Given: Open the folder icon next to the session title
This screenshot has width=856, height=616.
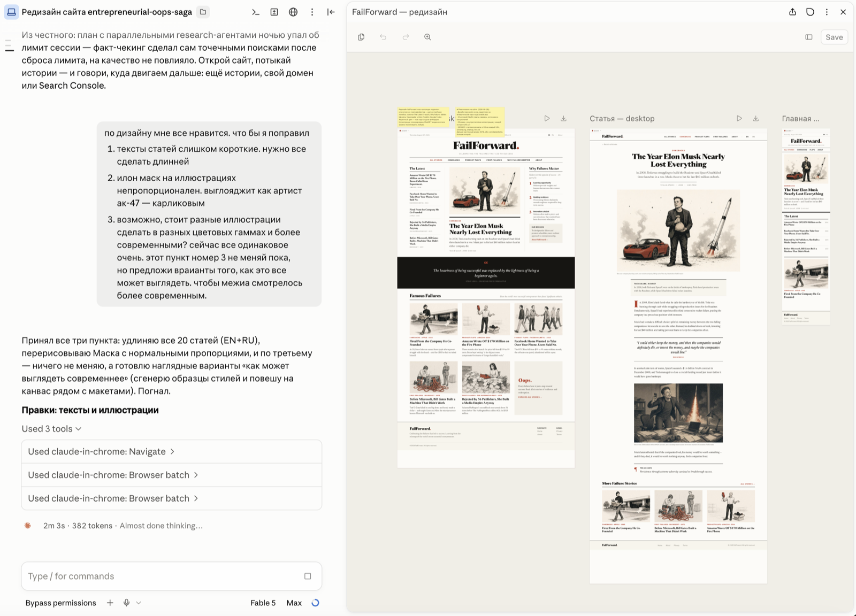Looking at the screenshot, I should (203, 12).
